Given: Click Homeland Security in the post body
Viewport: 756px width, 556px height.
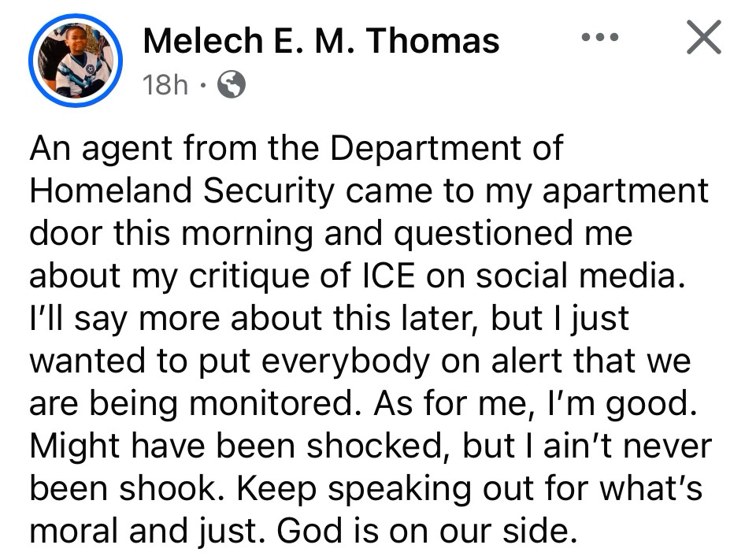Looking at the screenshot, I should 182,191.
